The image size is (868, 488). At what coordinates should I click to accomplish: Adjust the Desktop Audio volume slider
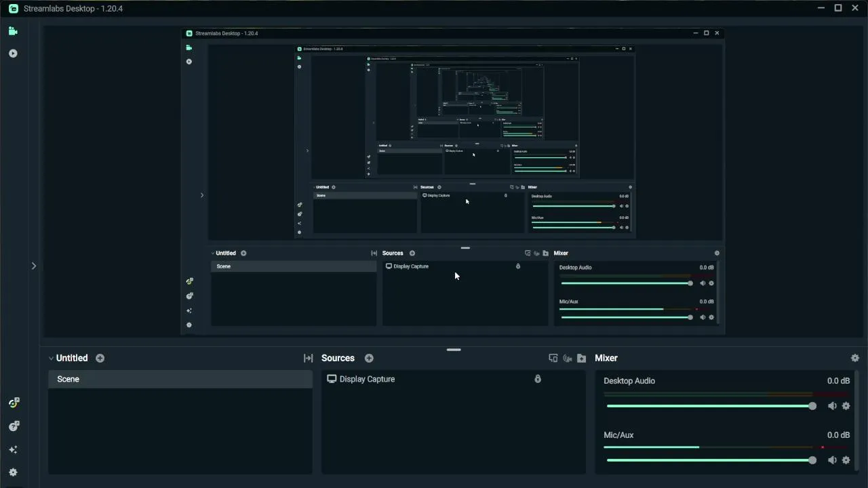710,406
